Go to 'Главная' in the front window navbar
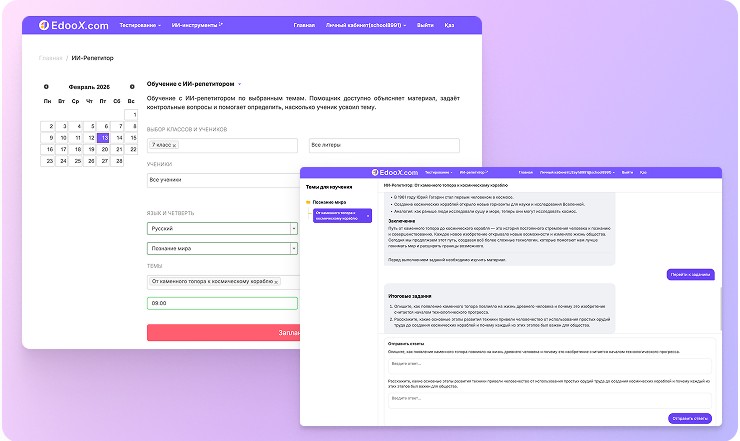740x441 pixels. click(x=526, y=172)
